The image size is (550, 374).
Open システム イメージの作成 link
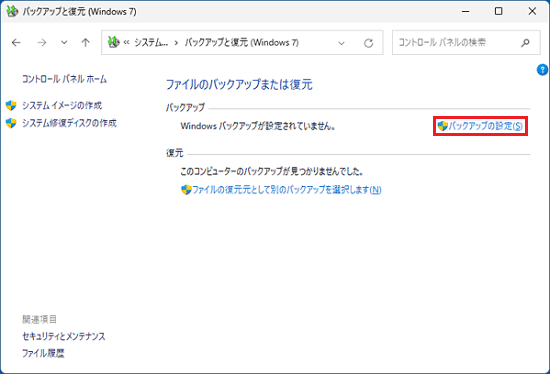(62, 105)
